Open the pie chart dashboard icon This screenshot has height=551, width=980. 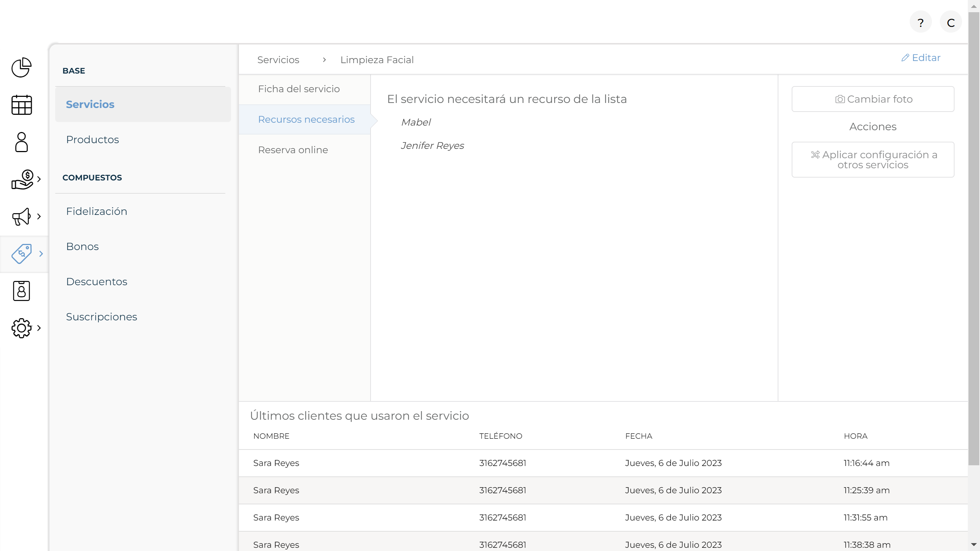[21, 67]
